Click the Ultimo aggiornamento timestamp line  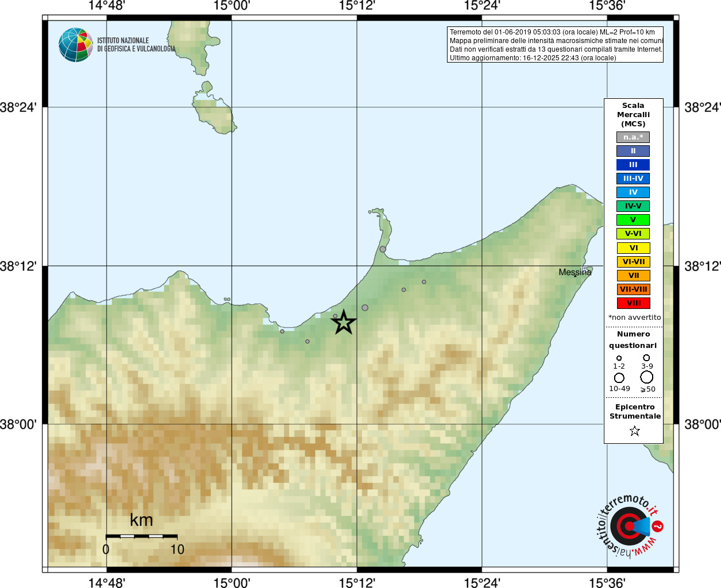tap(533, 58)
